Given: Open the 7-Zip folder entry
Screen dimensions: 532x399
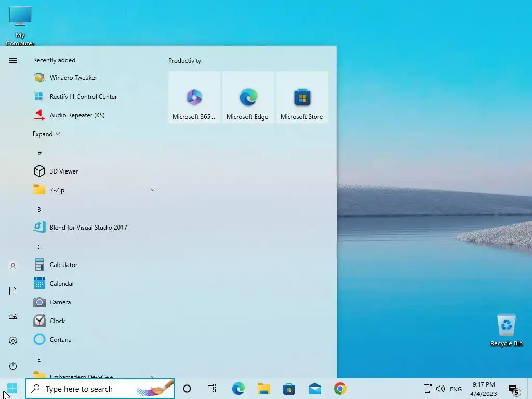Looking at the screenshot, I should (x=95, y=190).
